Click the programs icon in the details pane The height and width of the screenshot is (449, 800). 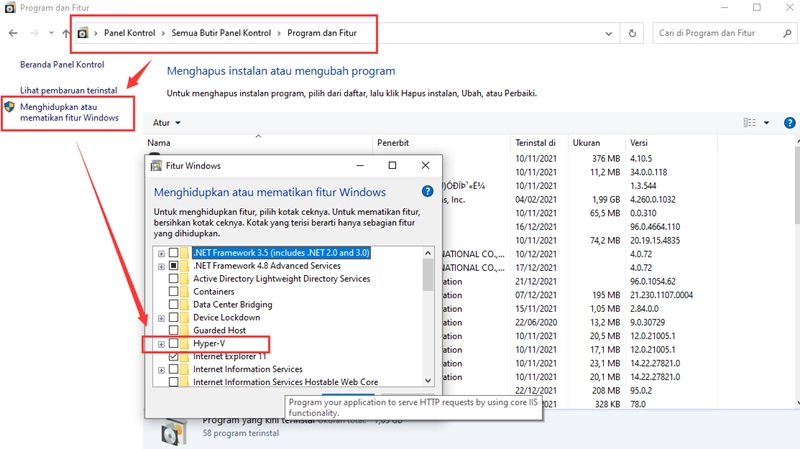click(173, 432)
